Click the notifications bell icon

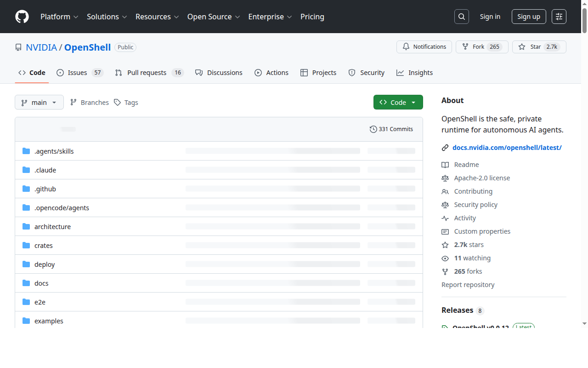[x=406, y=46]
